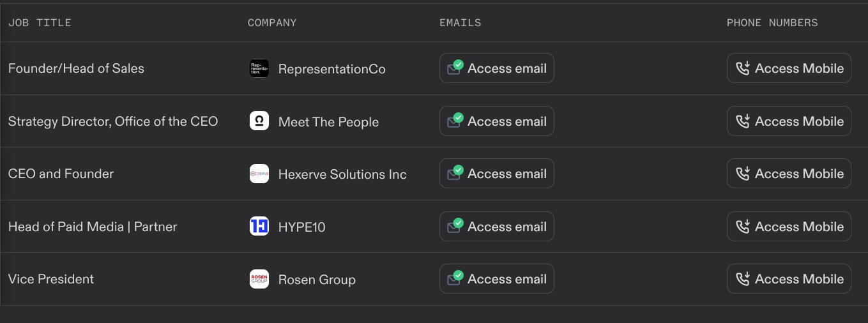The height and width of the screenshot is (323, 868).
Task: Open the RepresentationCo company name link
Action: click(332, 69)
